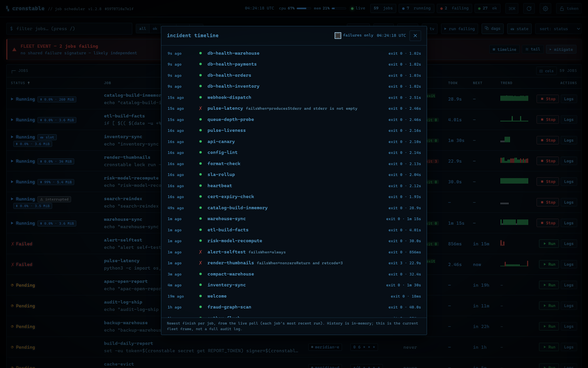Click the cronstable logo
This screenshot has height=368, width=588.
coord(26,9)
